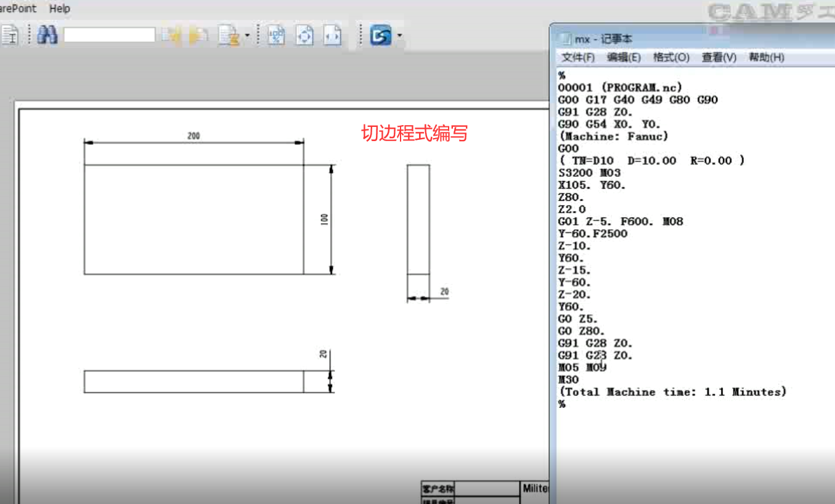
Task: Select the actual size zoom icon
Action: [277, 35]
